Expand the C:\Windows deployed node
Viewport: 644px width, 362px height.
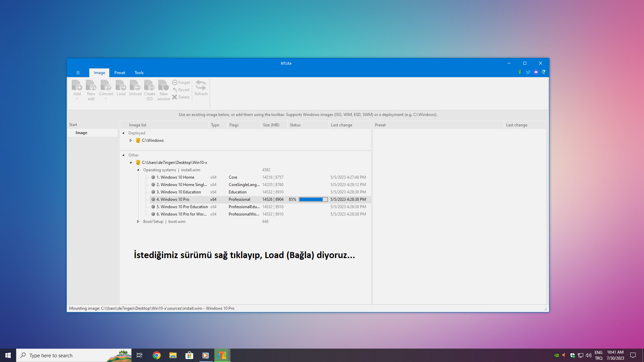[131, 140]
